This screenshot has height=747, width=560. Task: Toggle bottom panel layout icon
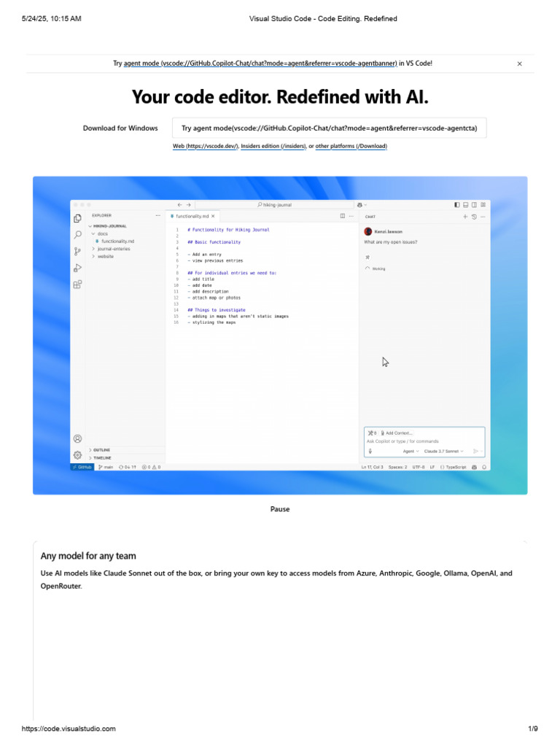466,205
